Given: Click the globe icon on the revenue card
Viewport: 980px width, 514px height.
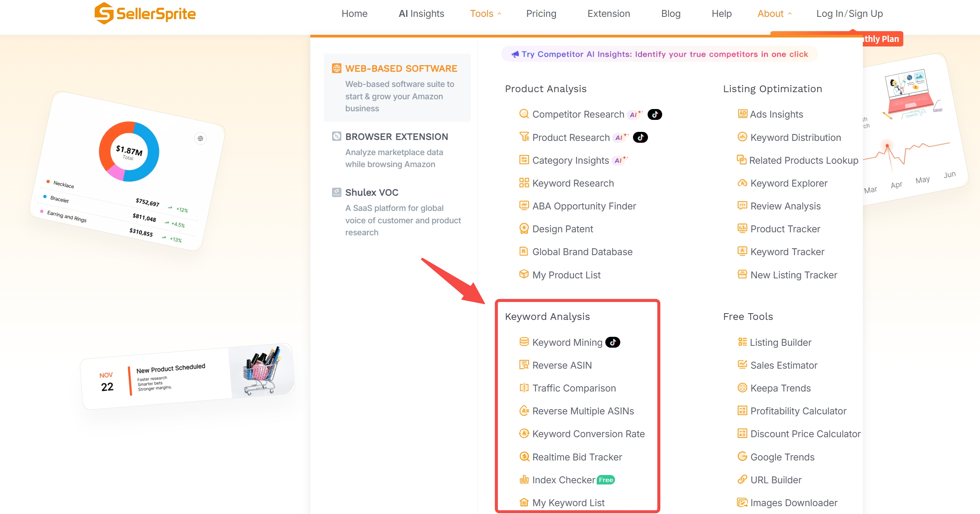Looking at the screenshot, I should tap(201, 138).
